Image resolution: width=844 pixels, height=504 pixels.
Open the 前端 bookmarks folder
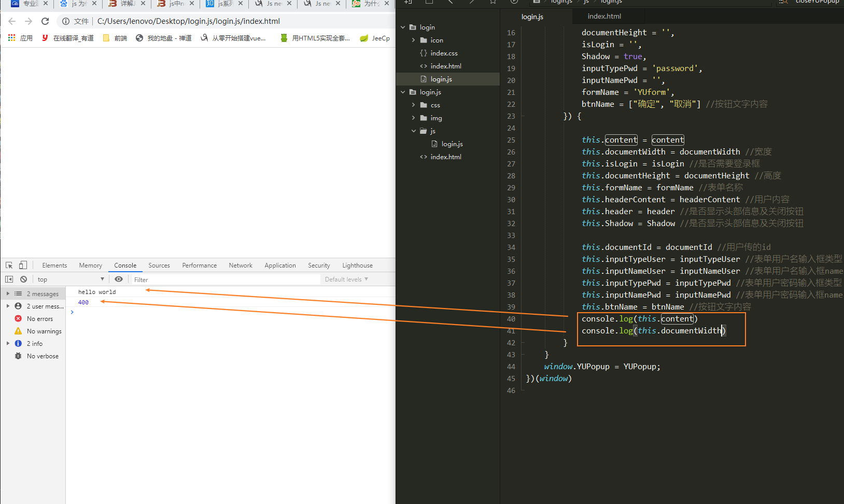[115, 38]
